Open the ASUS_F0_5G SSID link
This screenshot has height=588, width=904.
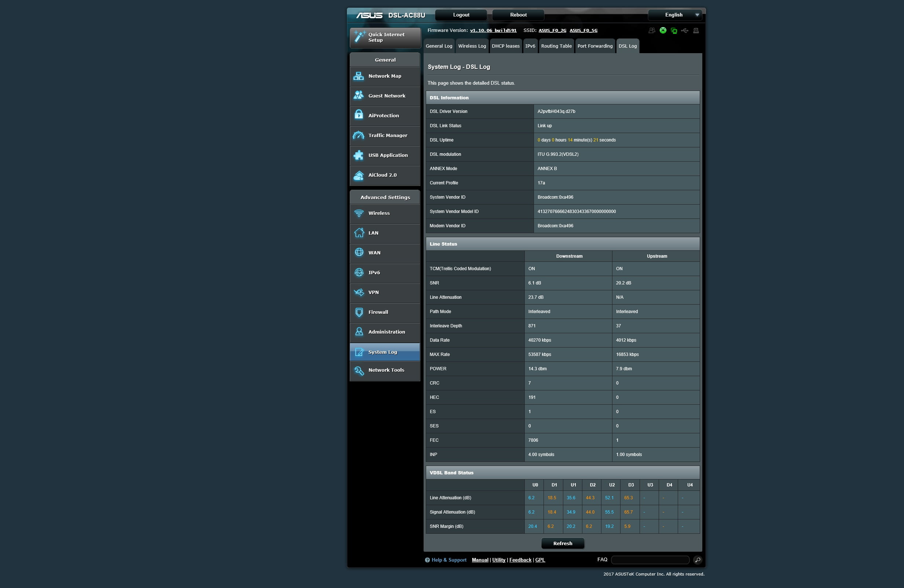coord(583,30)
